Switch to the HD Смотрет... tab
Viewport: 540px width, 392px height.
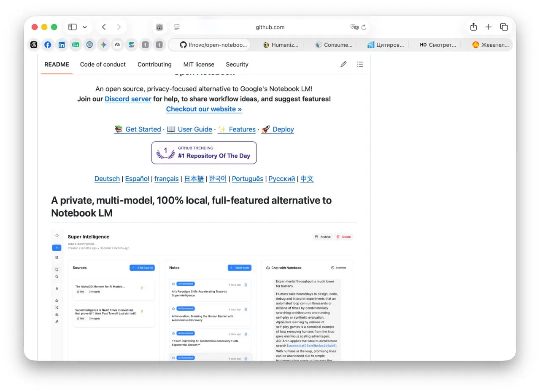pyautogui.click(x=438, y=45)
